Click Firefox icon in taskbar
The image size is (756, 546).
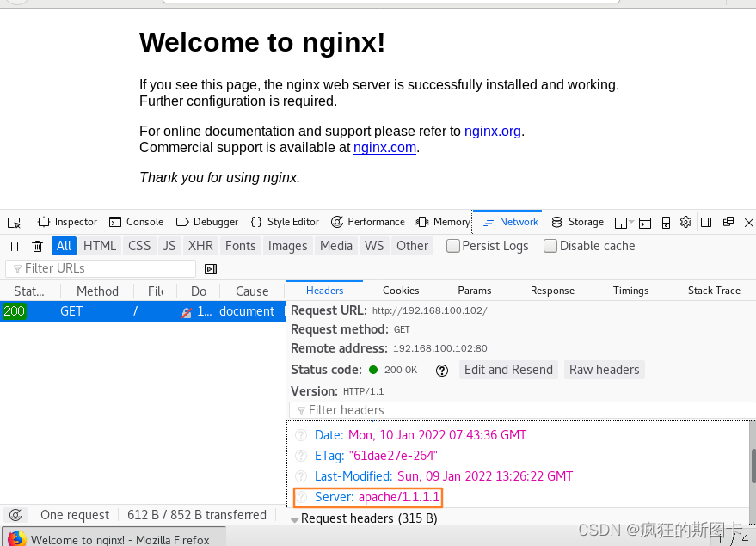point(16,539)
